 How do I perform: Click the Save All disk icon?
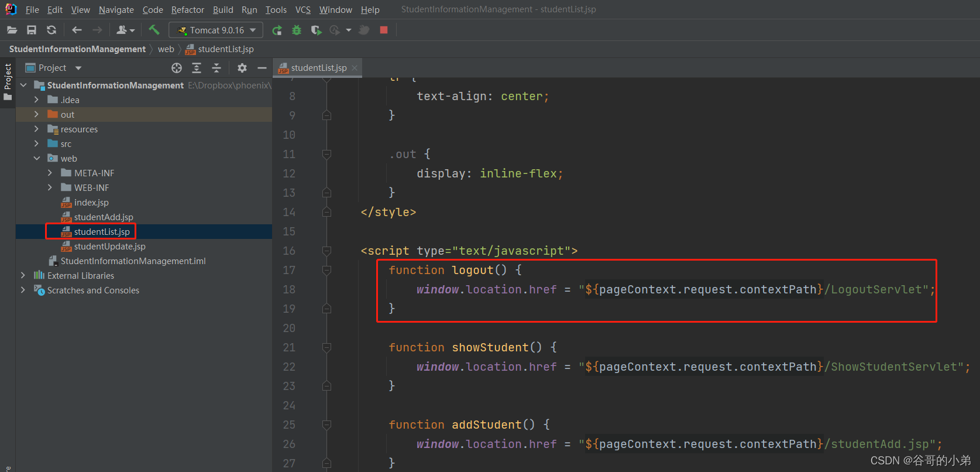32,30
